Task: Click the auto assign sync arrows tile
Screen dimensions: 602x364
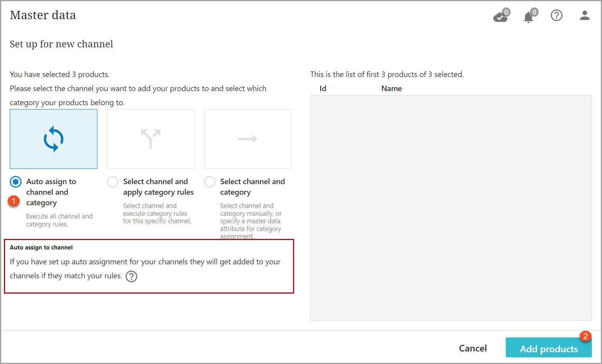Action: point(54,139)
